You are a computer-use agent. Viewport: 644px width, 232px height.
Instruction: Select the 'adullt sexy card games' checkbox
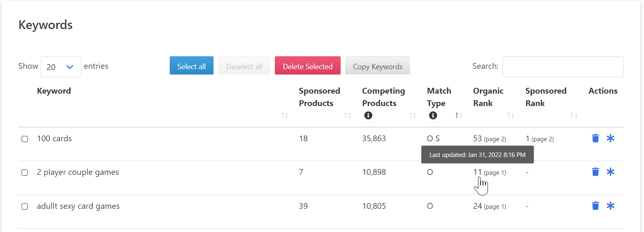click(x=24, y=207)
